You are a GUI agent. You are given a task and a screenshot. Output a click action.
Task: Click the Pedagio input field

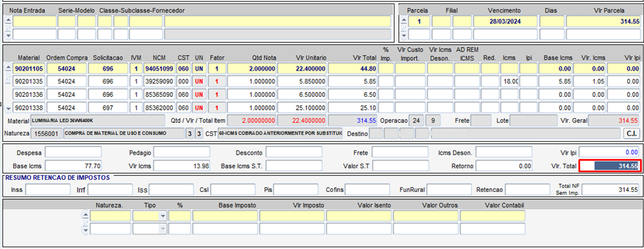tap(182, 153)
